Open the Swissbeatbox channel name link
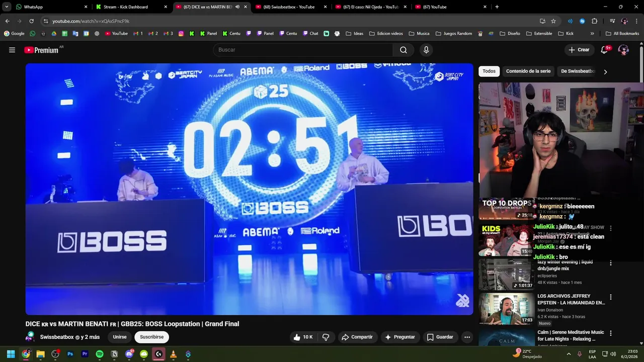 pos(57,337)
